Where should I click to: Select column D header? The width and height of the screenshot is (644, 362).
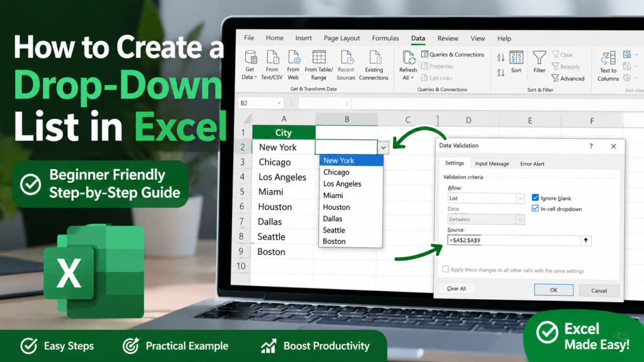(x=469, y=120)
